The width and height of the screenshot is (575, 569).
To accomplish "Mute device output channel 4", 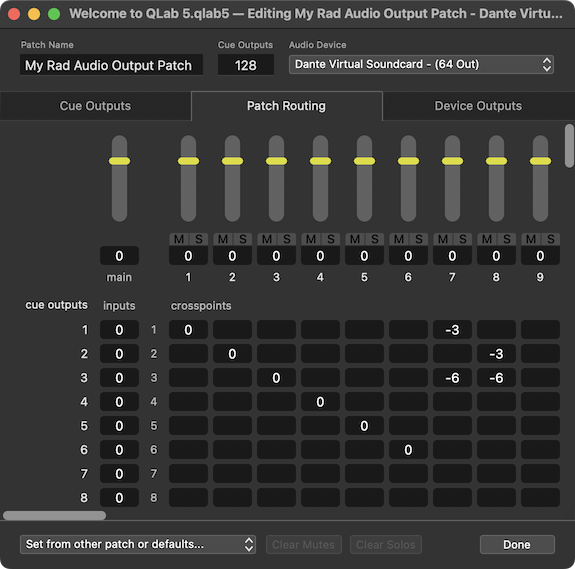I will [311, 239].
